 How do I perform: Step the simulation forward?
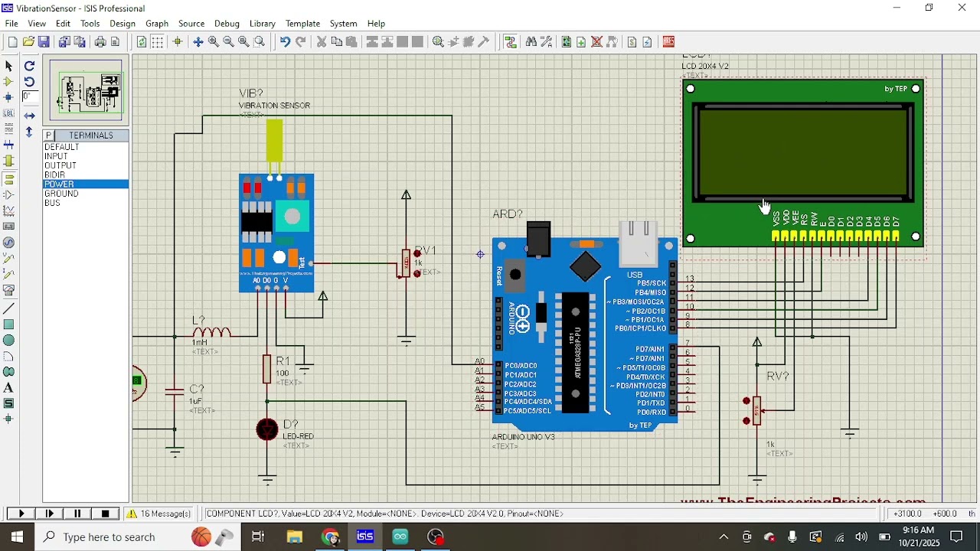[50, 514]
